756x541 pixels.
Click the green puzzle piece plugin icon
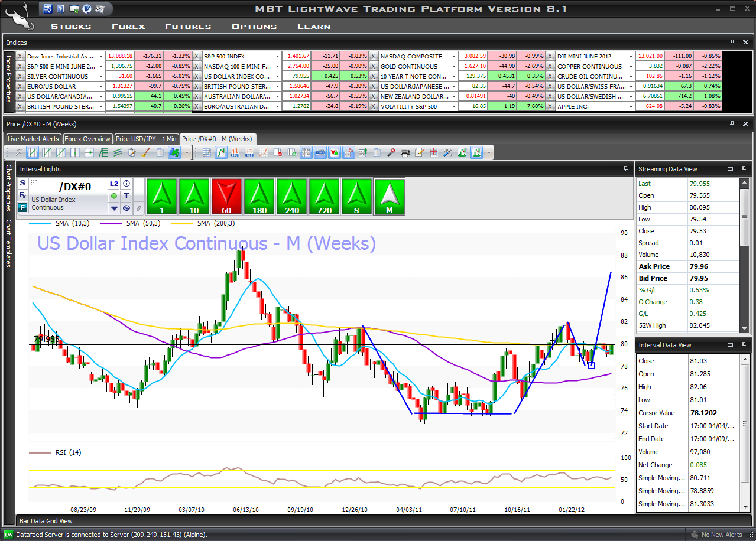(174, 152)
